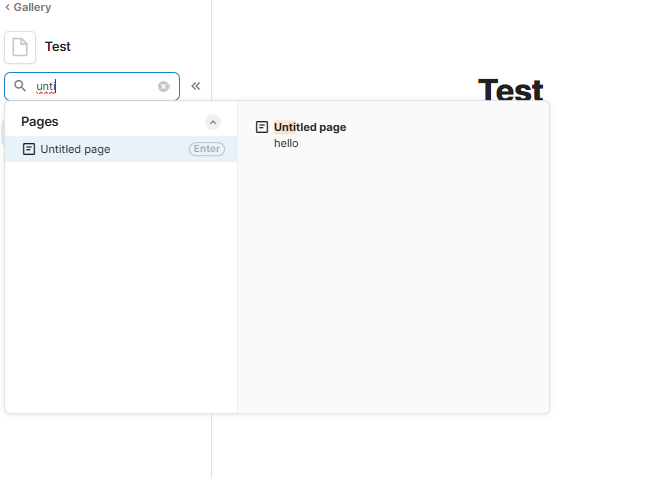Click the back chevron beside Gallery
Image resolution: width=656 pixels, height=478 pixels.
pyautogui.click(x=8, y=7)
